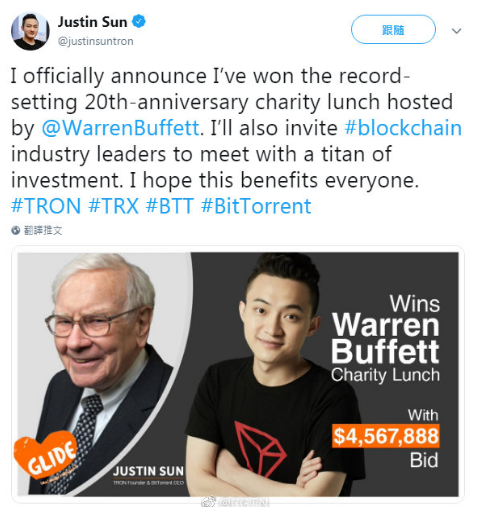Viewport: 477px width, 507px height.
Task: Click the translate tweet (翻譯推文) link
Action: coord(43,230)
